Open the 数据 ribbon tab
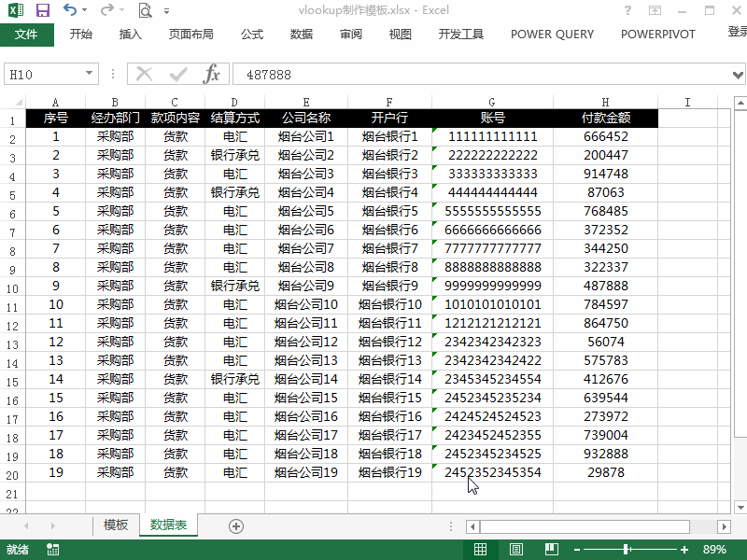This screenshot has width=747, height=560. [x=302, y=35]
